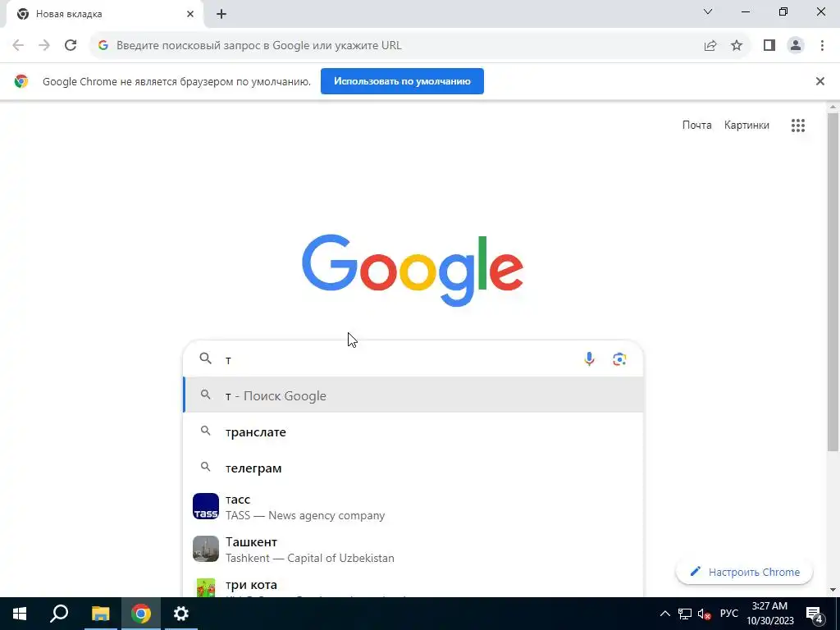840x630 pixels.
Task: Click the magnifier icon in the search box
Action: click(206, 358)
